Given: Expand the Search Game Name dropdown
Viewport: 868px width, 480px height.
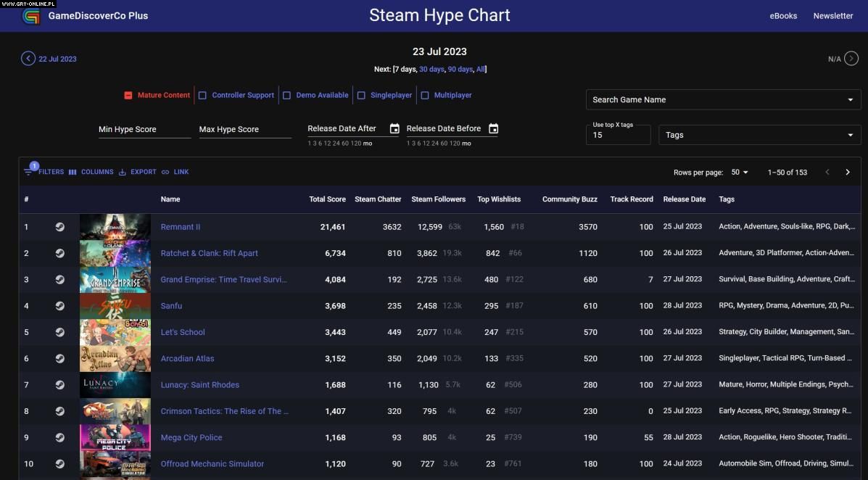Looking at the screenshot, I should 850,100.
